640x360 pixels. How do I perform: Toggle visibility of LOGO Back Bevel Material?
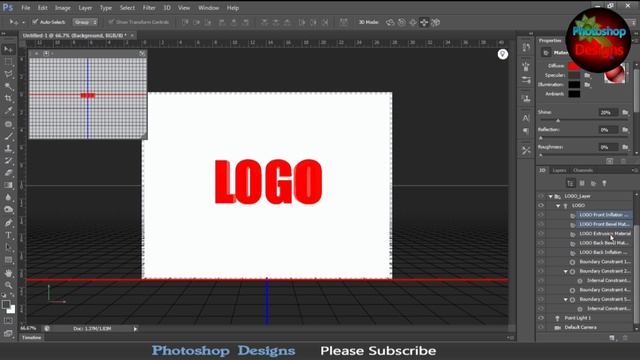click(541, 243)
